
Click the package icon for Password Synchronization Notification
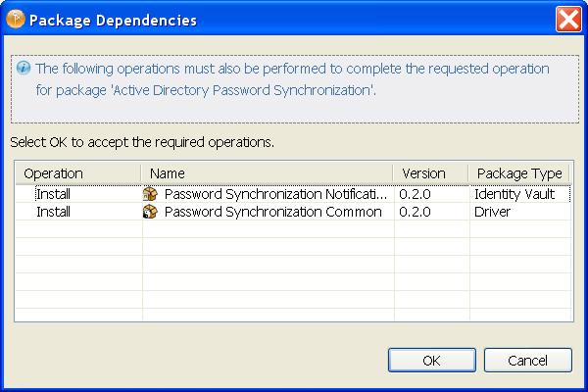pos(151,194)
